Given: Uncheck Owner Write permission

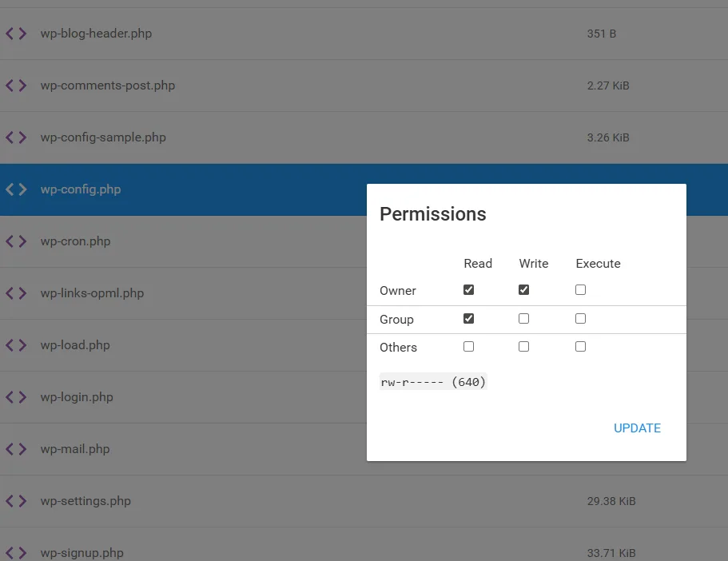Looking at the screenshot, I should coord(523,290).
